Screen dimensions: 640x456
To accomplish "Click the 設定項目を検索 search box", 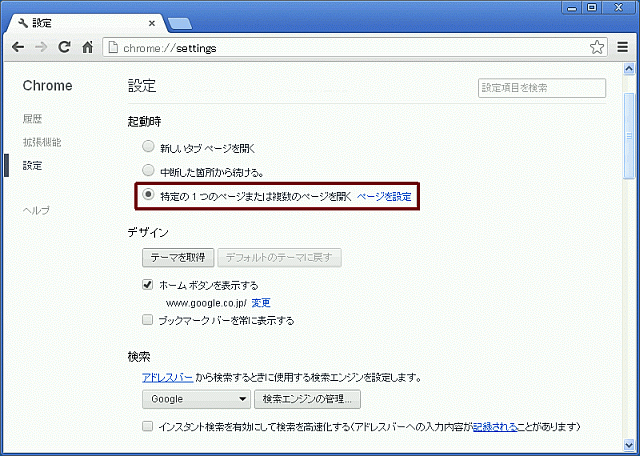I will [x=542, y=88].
